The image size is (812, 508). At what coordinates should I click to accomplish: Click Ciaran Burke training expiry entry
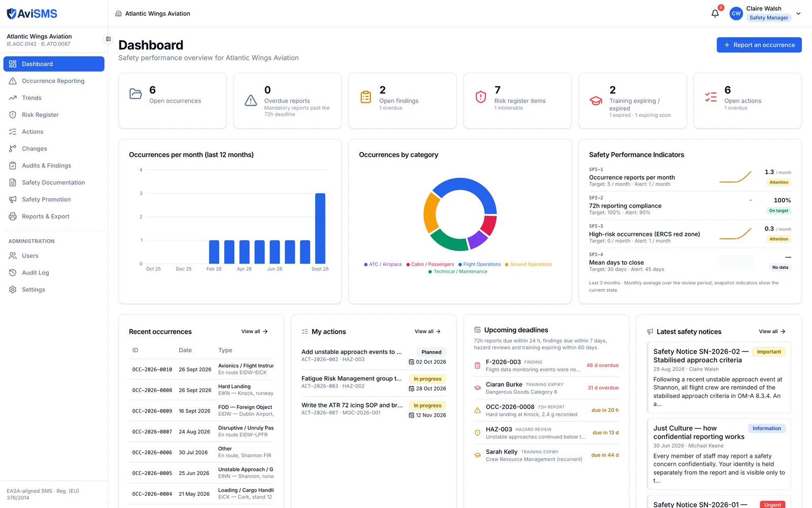[546, 388]
